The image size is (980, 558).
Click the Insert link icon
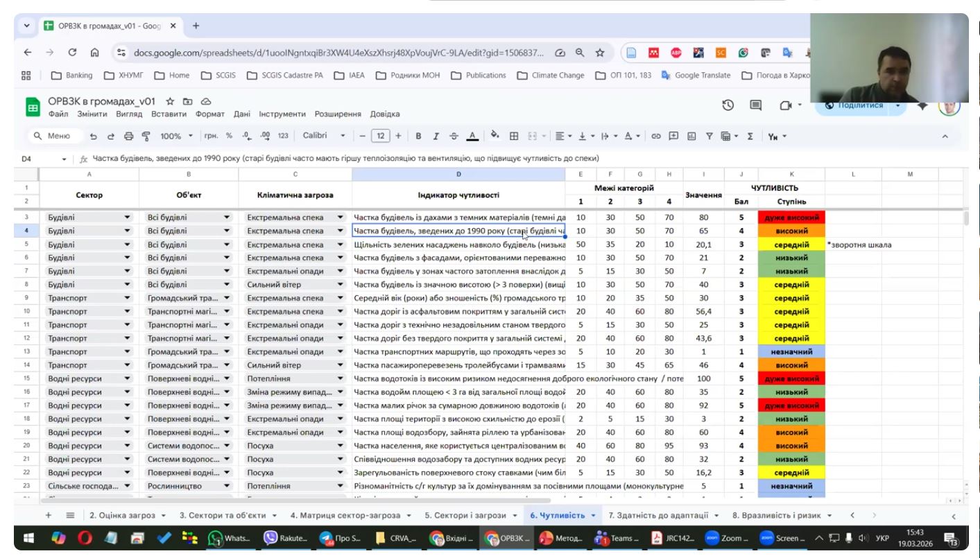click(655, 137)
